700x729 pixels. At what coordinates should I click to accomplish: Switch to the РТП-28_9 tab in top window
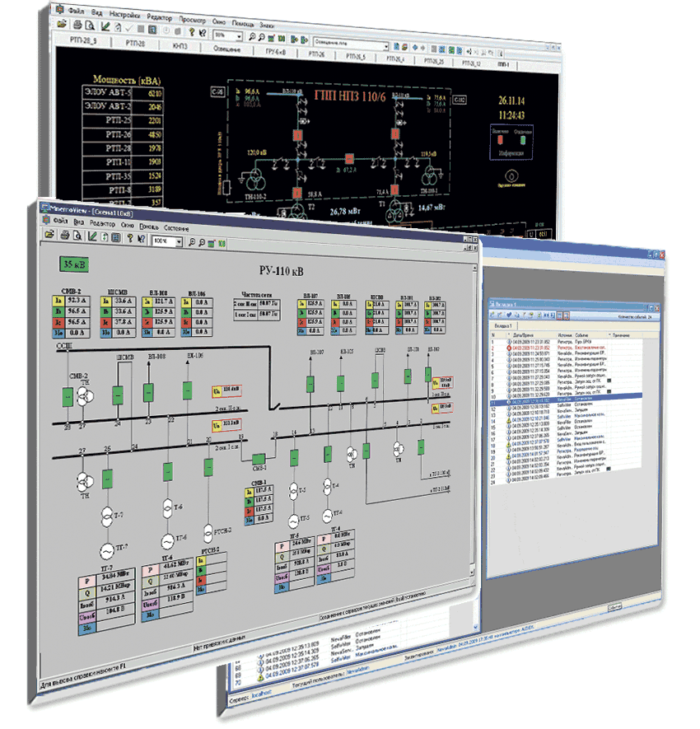click(84, 40)
